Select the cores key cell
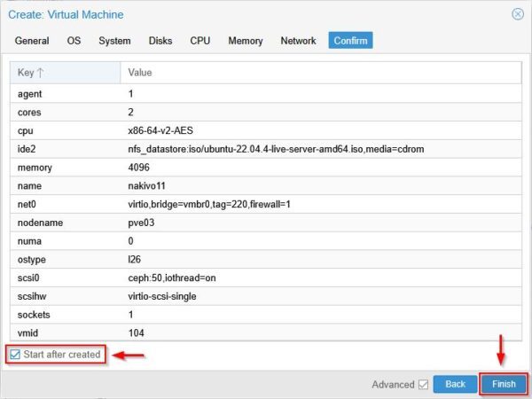532x399 pixels. 29,113
